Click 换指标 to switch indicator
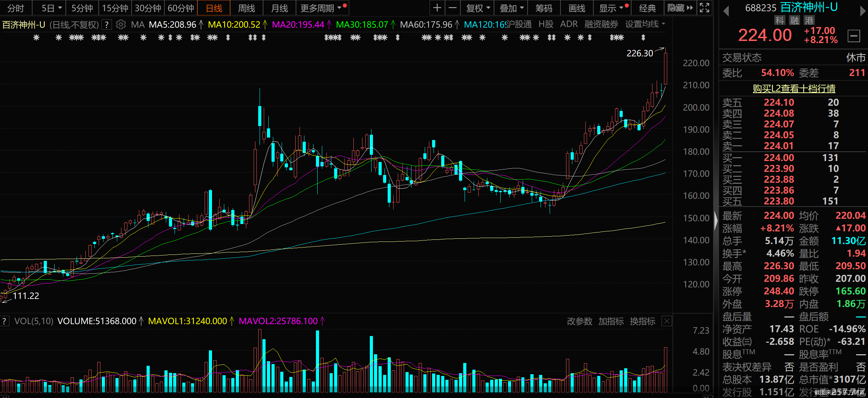Image resolution: width=868 pixels, height=398 pixels. click(x=642, y=321)
